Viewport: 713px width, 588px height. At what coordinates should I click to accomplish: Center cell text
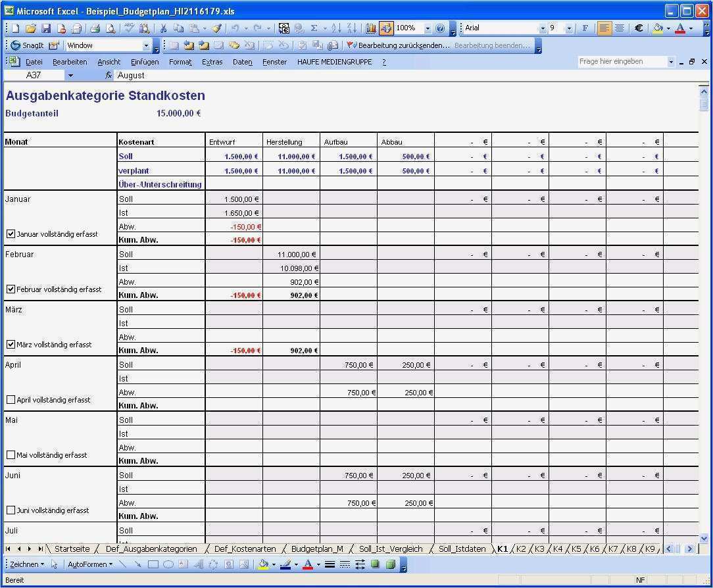(619, 28)
